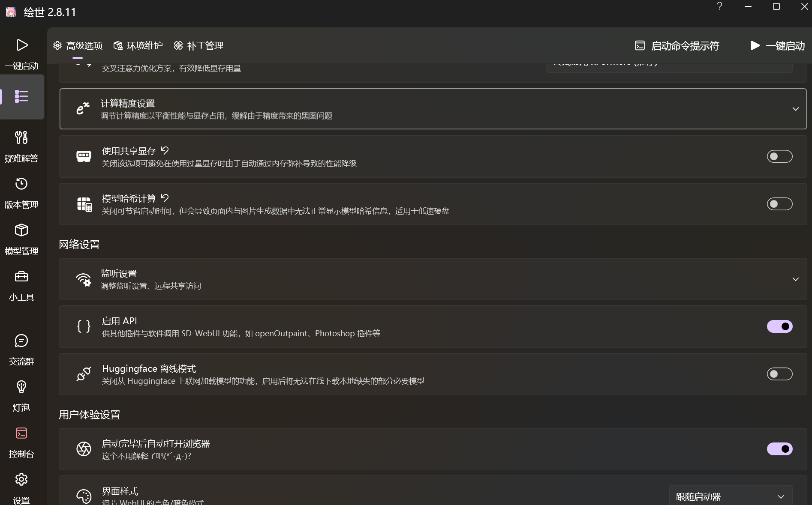Disable the 启用 API switch

tap(779, 326)
